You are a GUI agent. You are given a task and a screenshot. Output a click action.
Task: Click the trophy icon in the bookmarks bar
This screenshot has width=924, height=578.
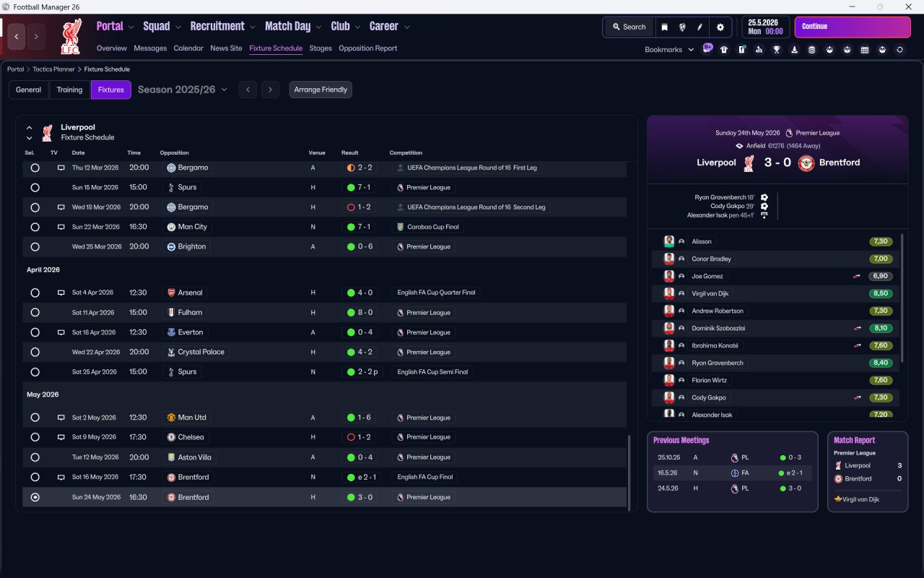(x=777, y=50)
